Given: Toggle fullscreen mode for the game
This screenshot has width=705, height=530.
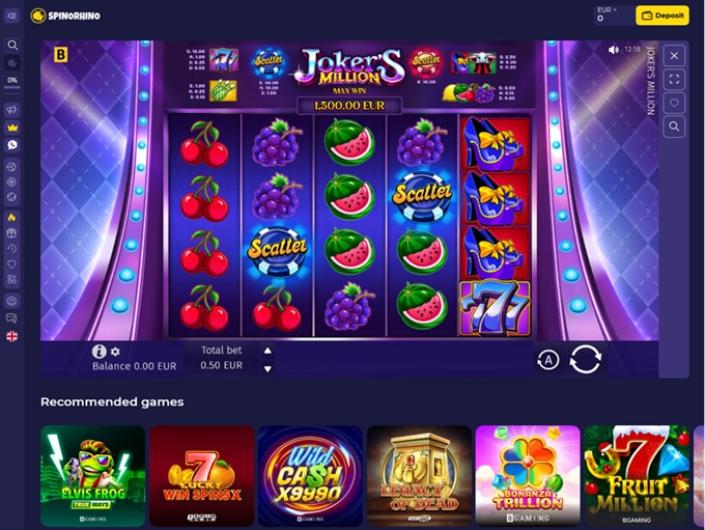Looking at the screenshot, I should [x=674, y=80].
